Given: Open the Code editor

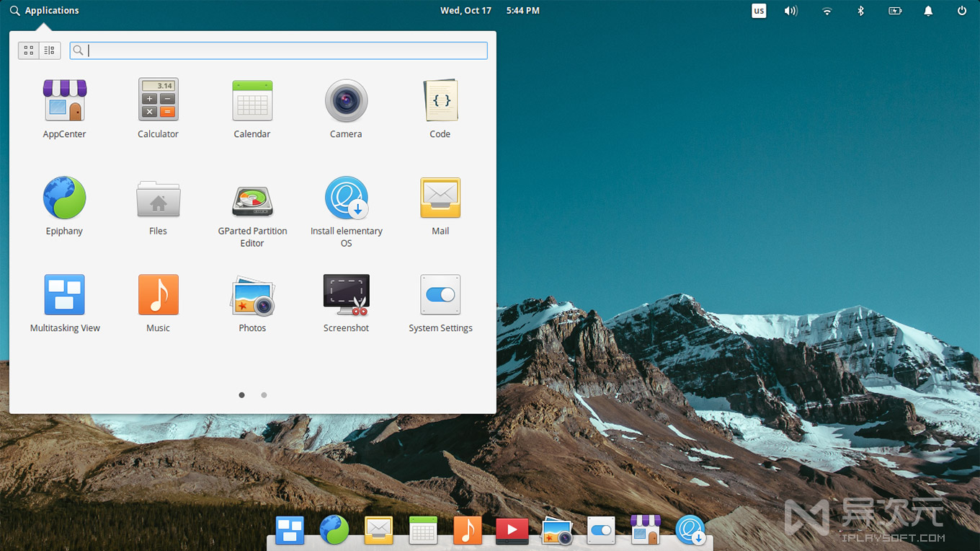Looking at the screenshot, I should 440,101.
